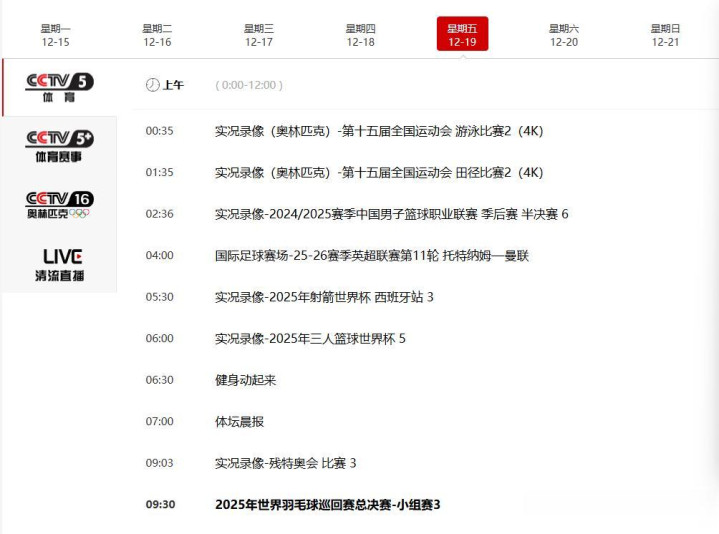Click the 01:35 time entry
The width and height of the screenshot is (719, 534).
point(160,172)
